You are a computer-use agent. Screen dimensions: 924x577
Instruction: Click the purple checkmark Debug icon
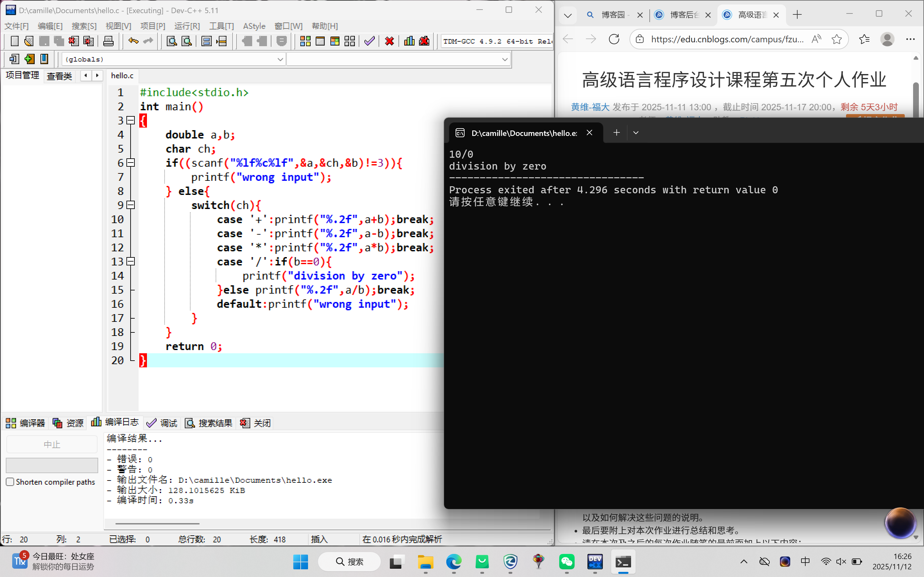[369, 41]
